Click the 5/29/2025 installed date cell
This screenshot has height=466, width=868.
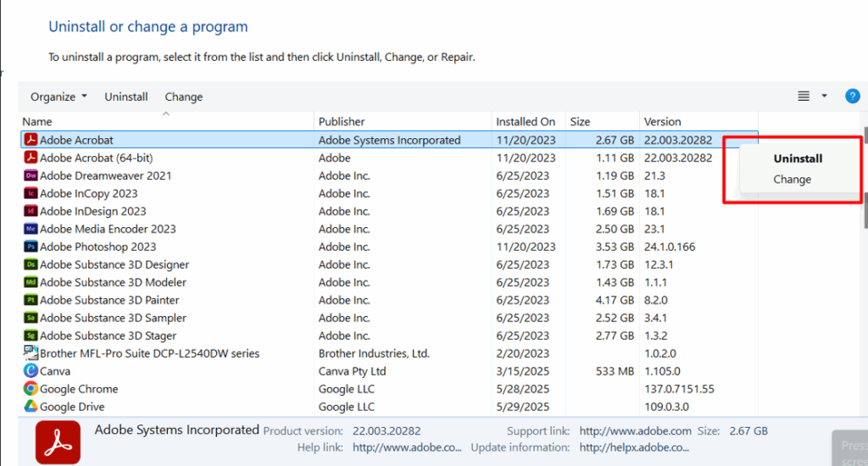[522, 406]
